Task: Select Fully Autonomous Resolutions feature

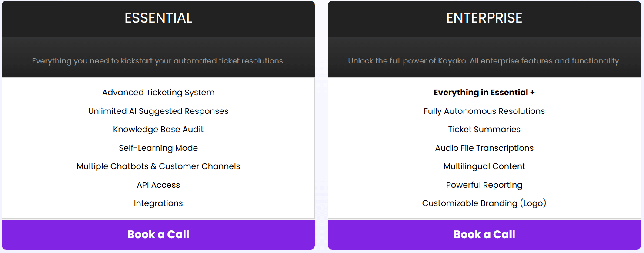Action: click(484, 111)
